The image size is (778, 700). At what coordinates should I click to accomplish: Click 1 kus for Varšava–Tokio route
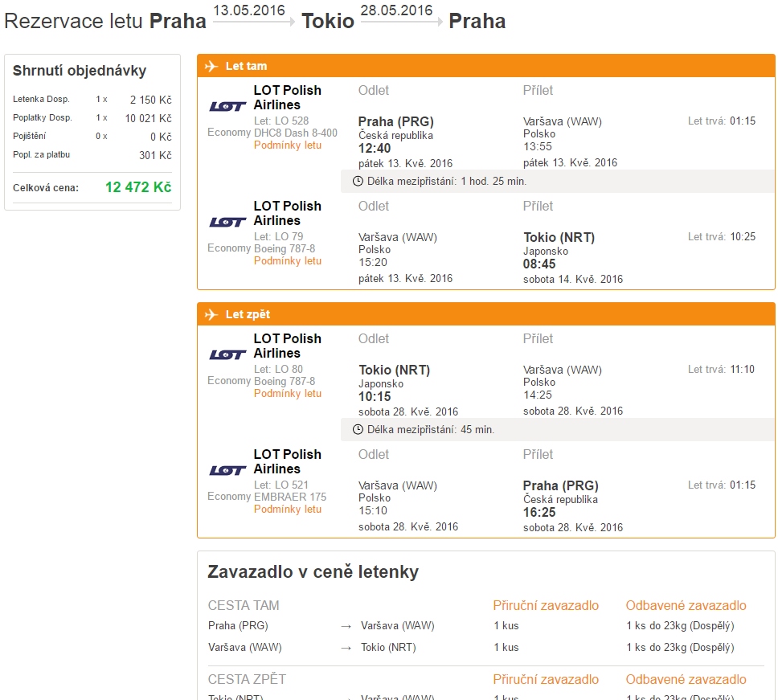(506, 648)
